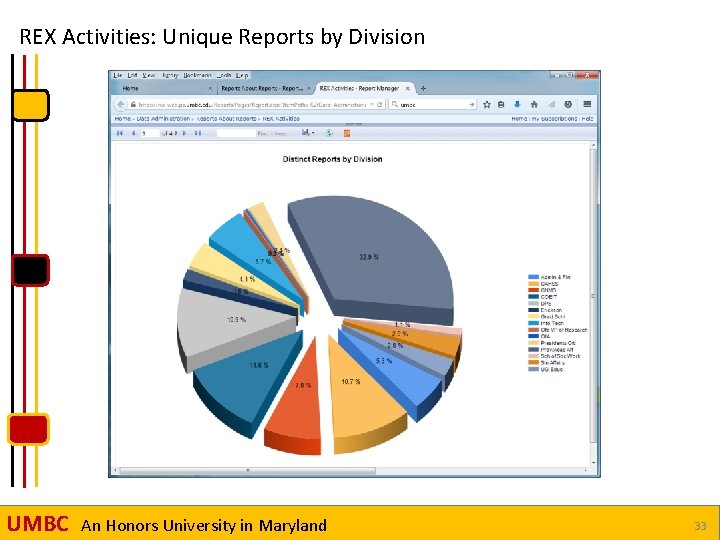Select the REX Activities - Report Manager tab
This screenshot has width=720, height=540.
pyautogui.click(x=365, y=88)
